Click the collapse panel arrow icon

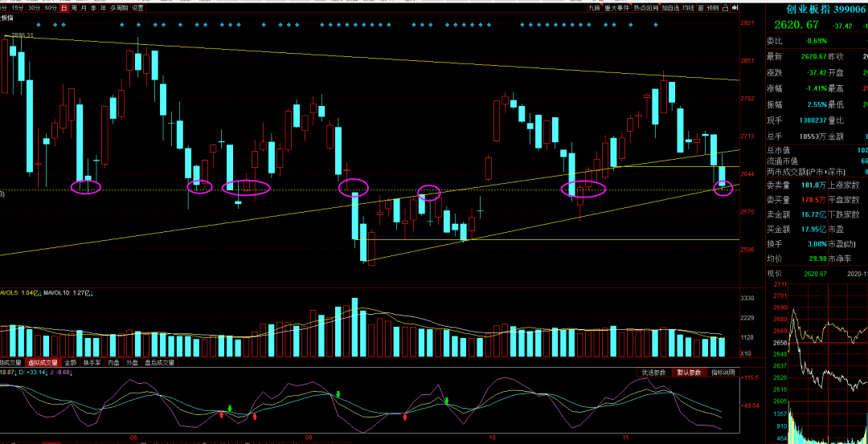click(x=735, y=8)
